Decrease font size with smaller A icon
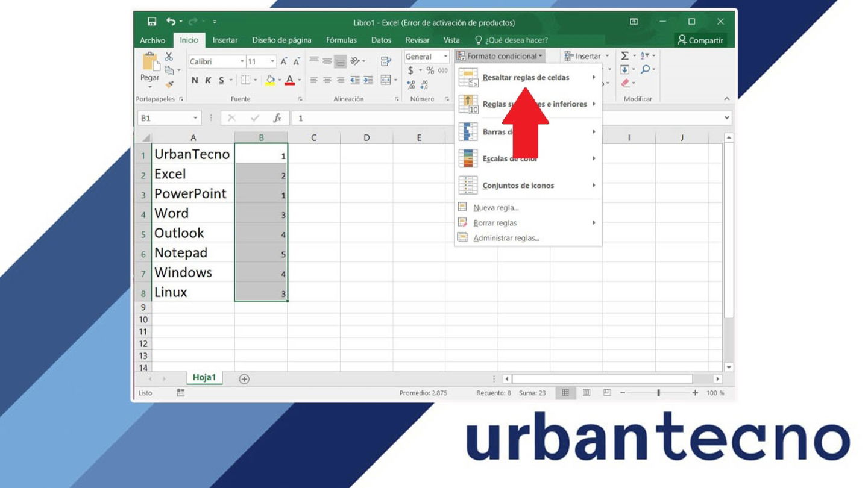The width and height of the screenshot is (868, 488). click(x=297, y=61)
